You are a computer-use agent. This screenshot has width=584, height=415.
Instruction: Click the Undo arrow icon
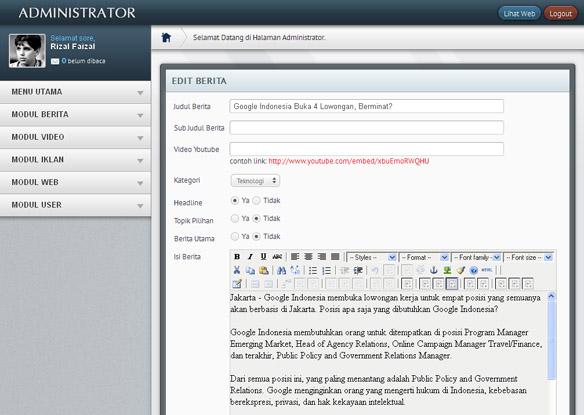tap(375, 270)
